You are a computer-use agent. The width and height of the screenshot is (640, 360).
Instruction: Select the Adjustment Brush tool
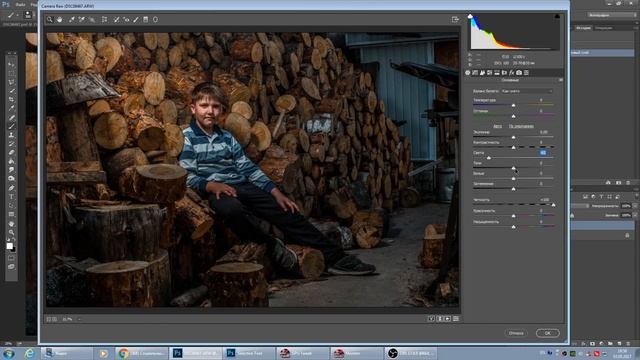click(136, 19)
